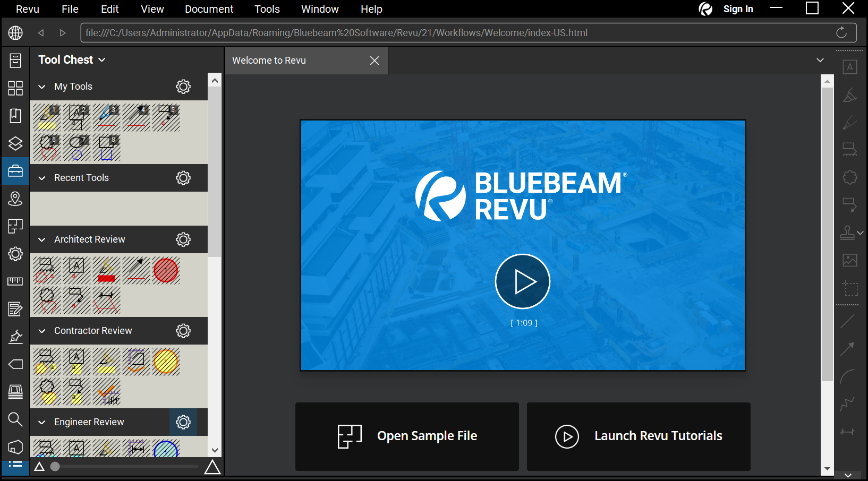Select cloud tool 6 in My Tools
The image size is (868, 481).
(x=47, y=147)
